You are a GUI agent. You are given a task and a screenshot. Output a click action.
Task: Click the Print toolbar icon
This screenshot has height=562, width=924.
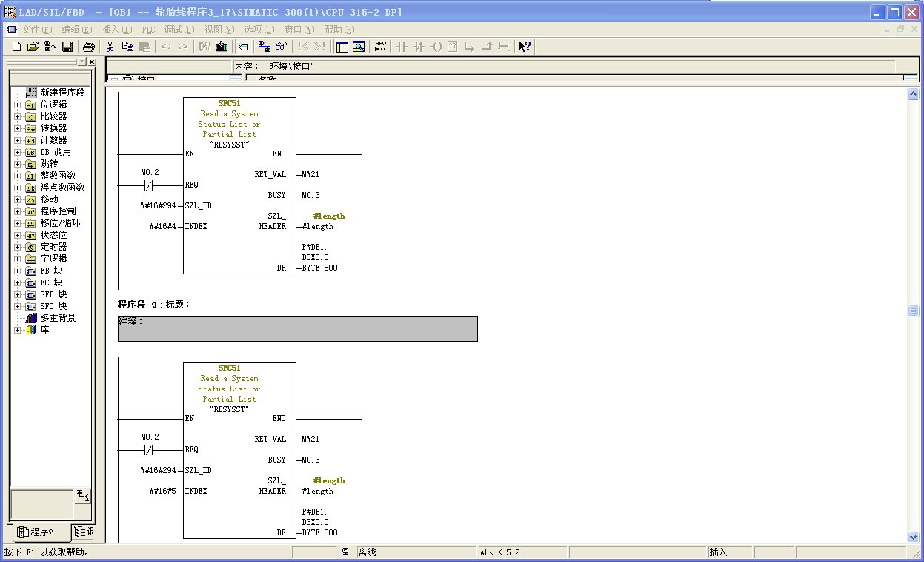[89, 47]
